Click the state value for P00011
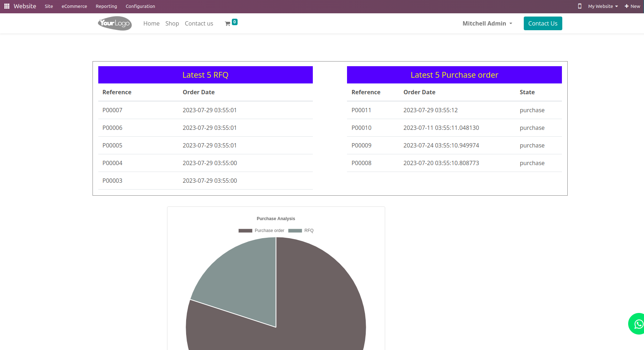 [532, 110]
